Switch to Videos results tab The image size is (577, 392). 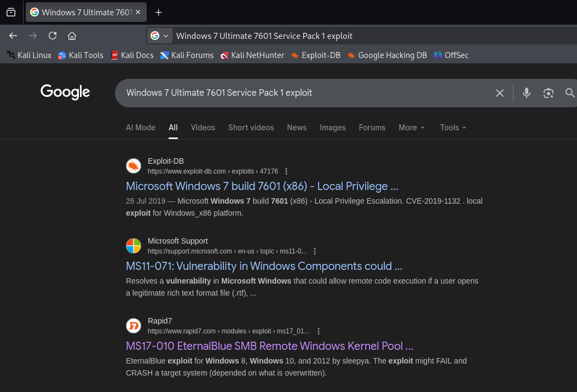click(x=203, y=128)
